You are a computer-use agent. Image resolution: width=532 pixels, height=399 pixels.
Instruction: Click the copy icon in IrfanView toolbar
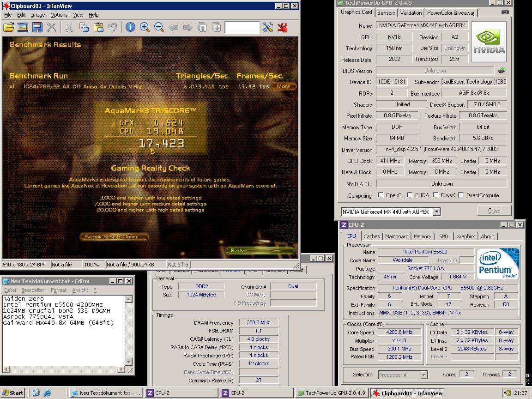tap(84, 27)
